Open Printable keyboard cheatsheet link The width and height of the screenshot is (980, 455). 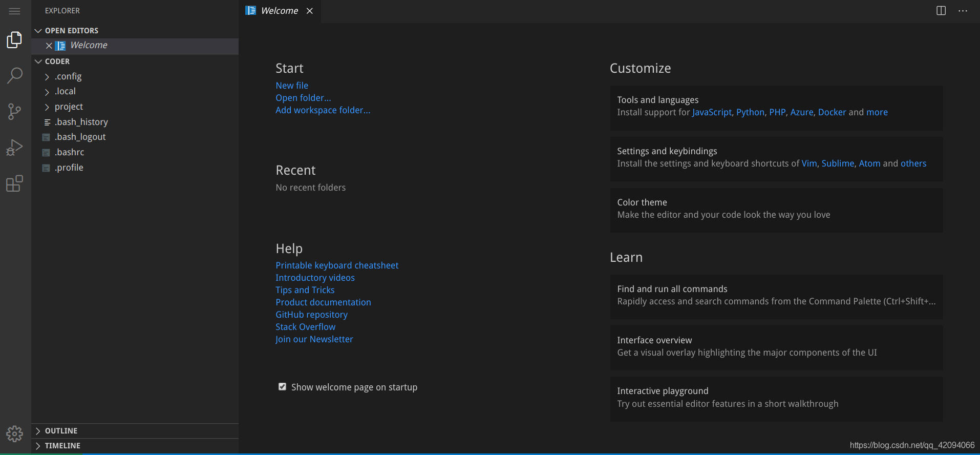point(337,265)
